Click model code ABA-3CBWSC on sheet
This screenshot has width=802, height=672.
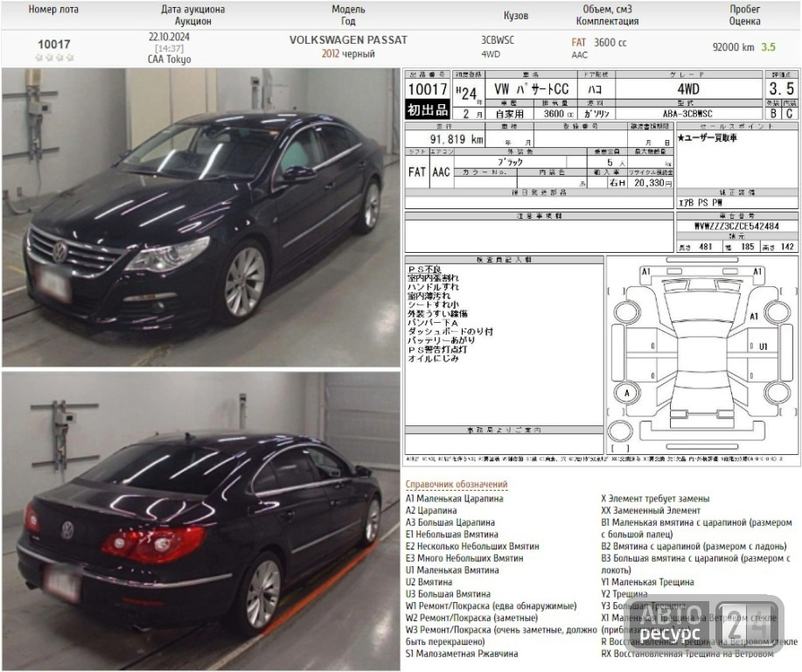[x=688, y=114]
